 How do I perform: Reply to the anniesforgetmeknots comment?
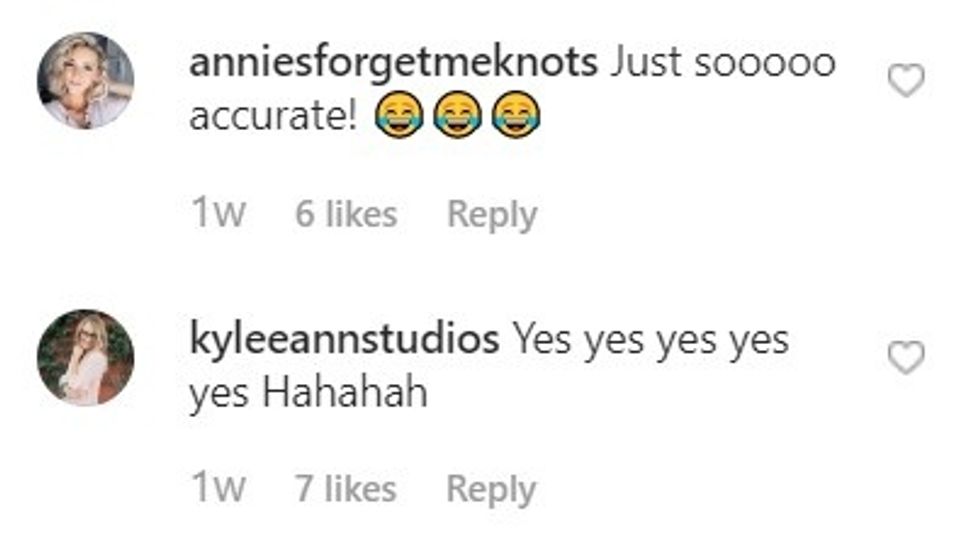point(491,214)
